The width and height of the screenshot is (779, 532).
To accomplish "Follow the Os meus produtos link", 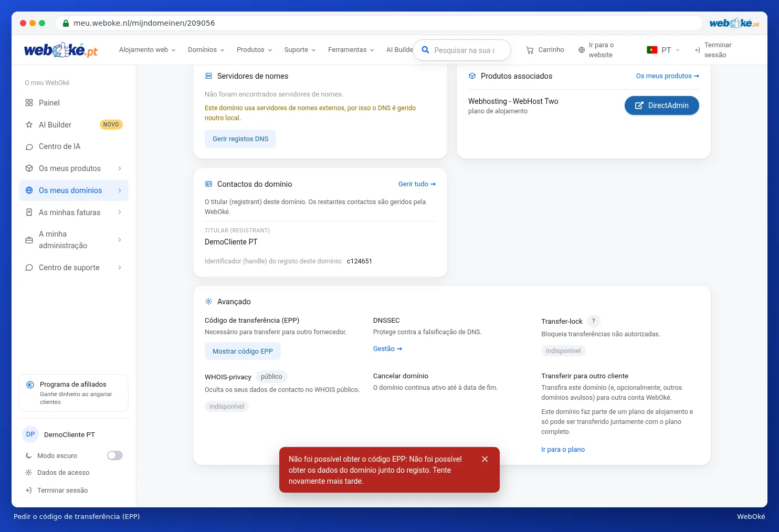I will tap(668, 76).
